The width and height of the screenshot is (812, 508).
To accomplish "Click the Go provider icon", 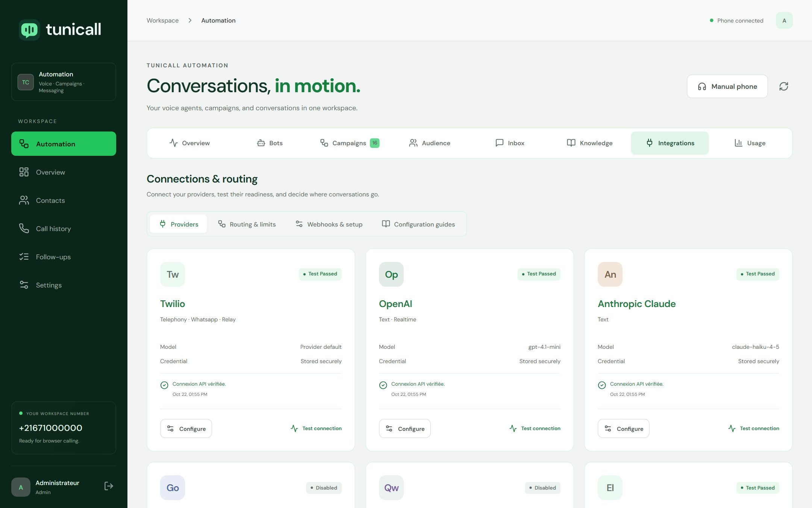I will (x=173, y=488).
